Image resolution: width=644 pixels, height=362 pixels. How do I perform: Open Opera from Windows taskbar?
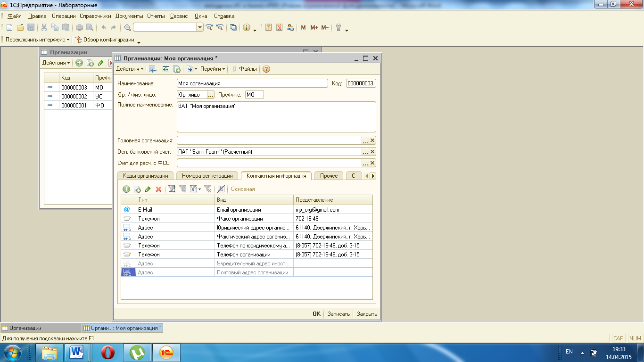pos(109,352)
